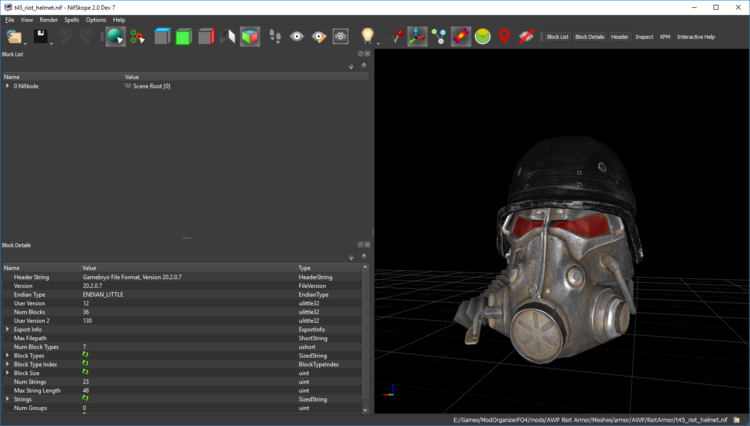Click the Load file folder icon
The width and height of the screenshot is (750, 426).
tap(14, 37)
